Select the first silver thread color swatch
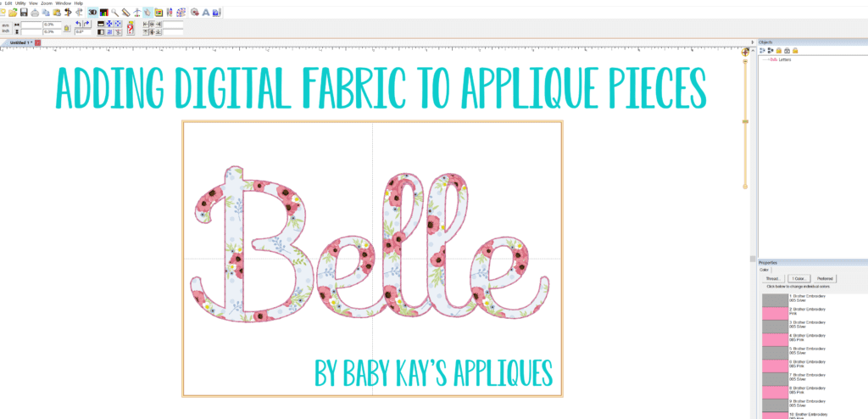 pyautogui.click(x=775, y=300)
